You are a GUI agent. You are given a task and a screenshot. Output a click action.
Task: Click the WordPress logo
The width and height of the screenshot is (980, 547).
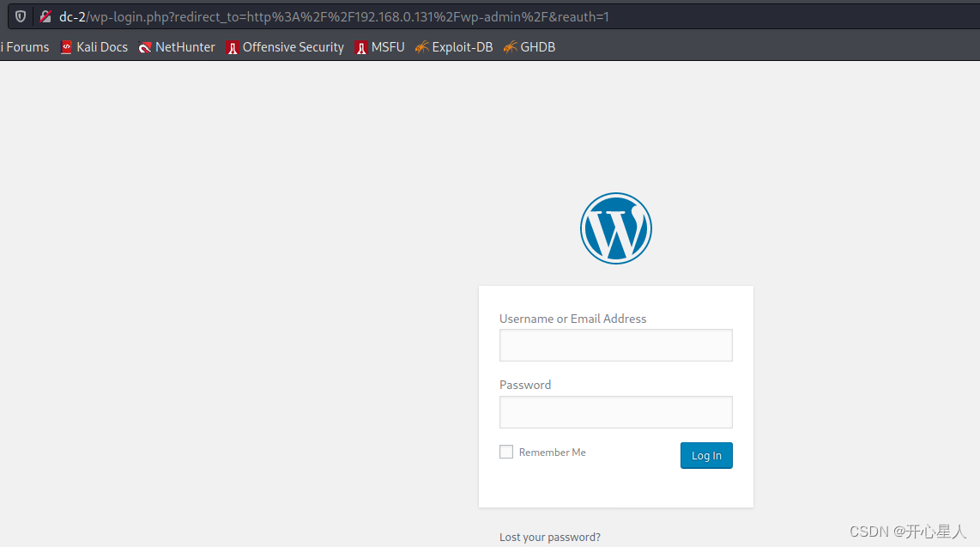coord(615,228)
